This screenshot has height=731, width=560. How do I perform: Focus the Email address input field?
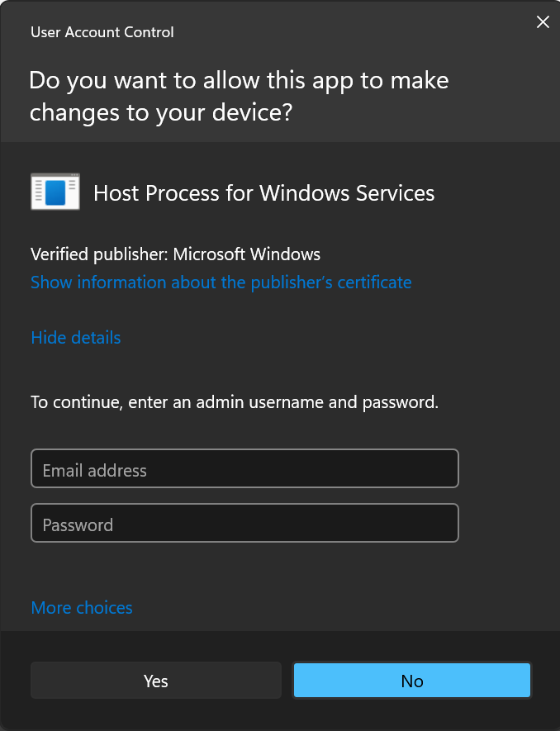[244, 469]
